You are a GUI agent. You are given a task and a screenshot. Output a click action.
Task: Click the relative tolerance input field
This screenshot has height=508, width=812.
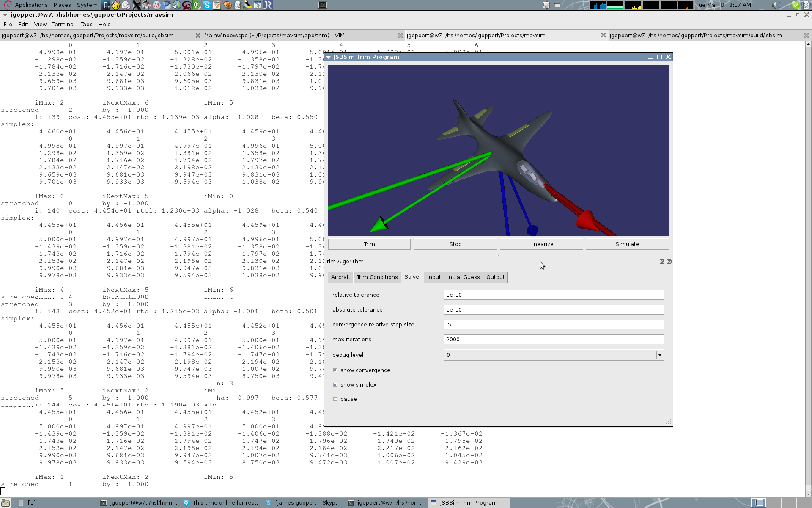tap(554, 295)
